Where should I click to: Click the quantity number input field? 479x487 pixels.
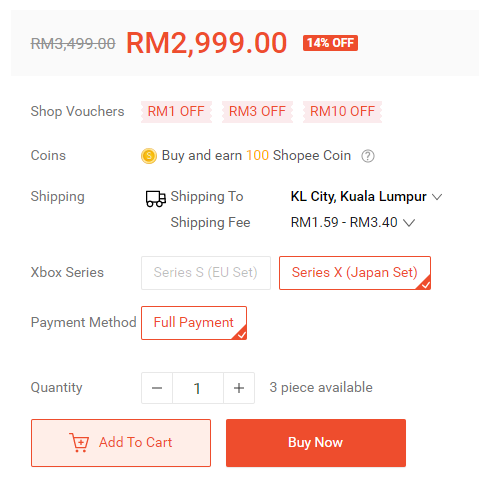click(x=198, y=388)
